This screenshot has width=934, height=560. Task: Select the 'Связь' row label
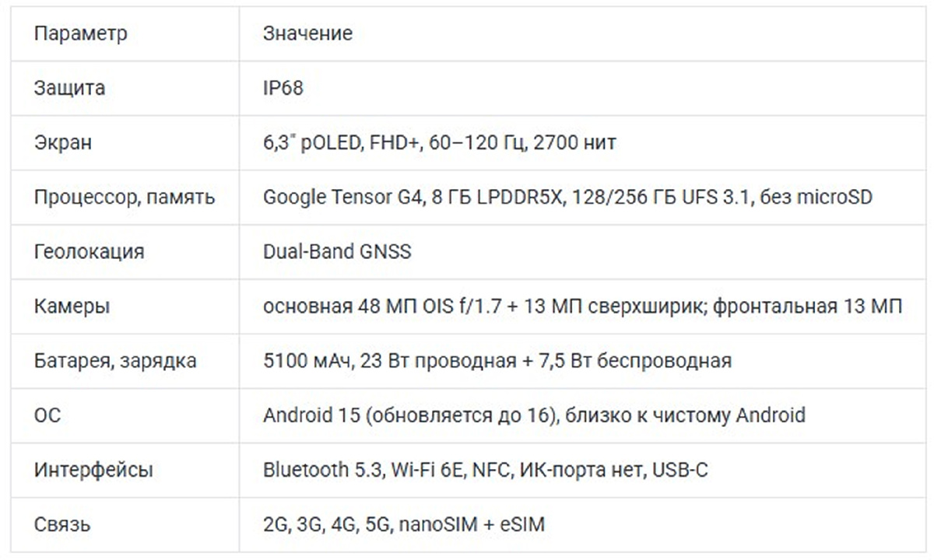coord(62,525)
